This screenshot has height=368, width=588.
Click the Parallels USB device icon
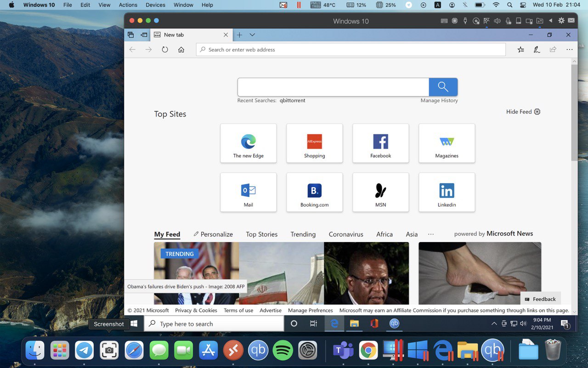click(x=465, y=21)
